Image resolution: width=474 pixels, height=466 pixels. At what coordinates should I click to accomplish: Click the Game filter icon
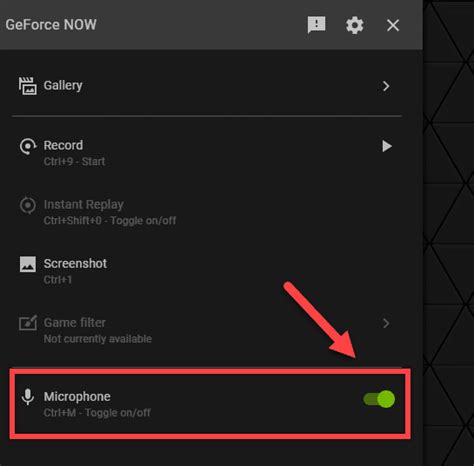(28, 323)
